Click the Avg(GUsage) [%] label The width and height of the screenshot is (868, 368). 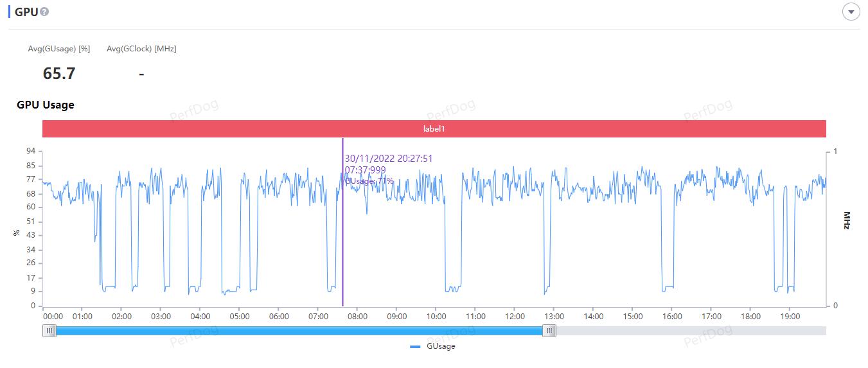pyautogui.click(x=59, y=49)
